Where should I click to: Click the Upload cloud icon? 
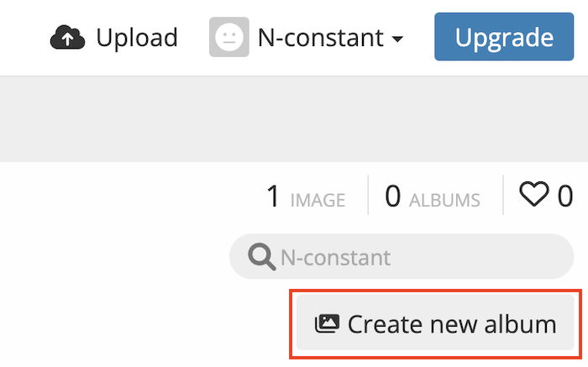tap(69, 38)
